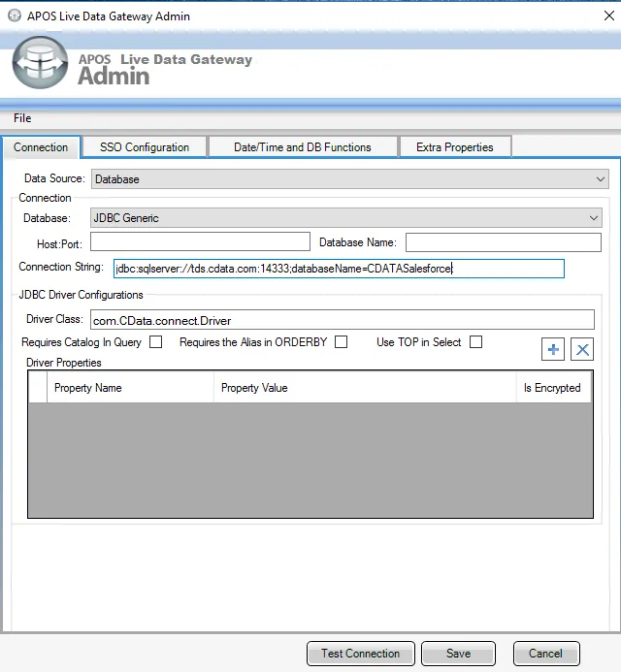Select the Driver Class input field
Screen dimensions: 621x672
tap(341, 320)
